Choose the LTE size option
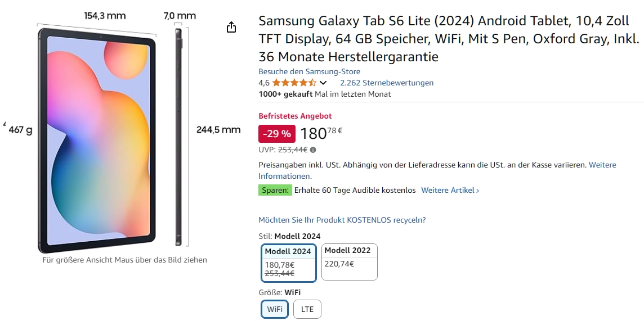 (x=307, y=309)
